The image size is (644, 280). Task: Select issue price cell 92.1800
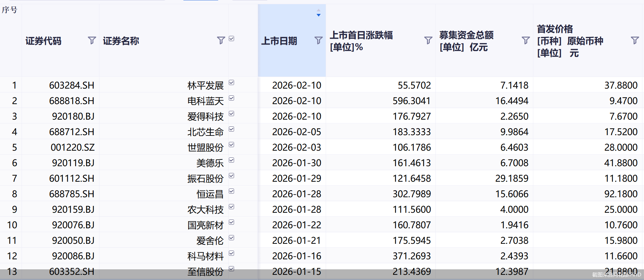tap(621, 194)
